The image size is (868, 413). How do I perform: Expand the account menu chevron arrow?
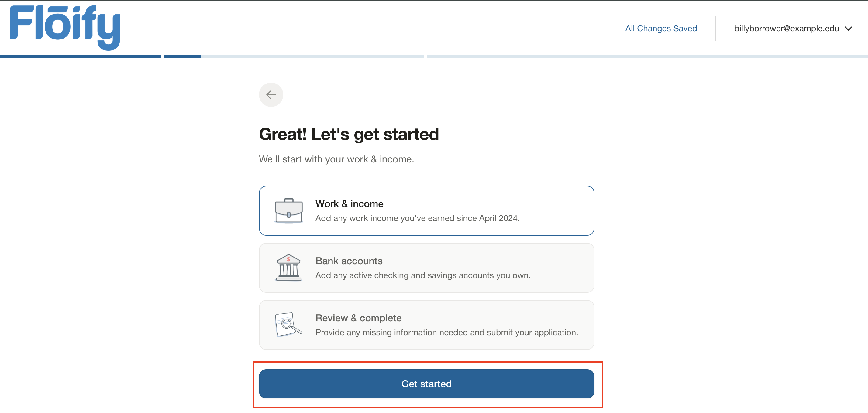click(849, 29)
